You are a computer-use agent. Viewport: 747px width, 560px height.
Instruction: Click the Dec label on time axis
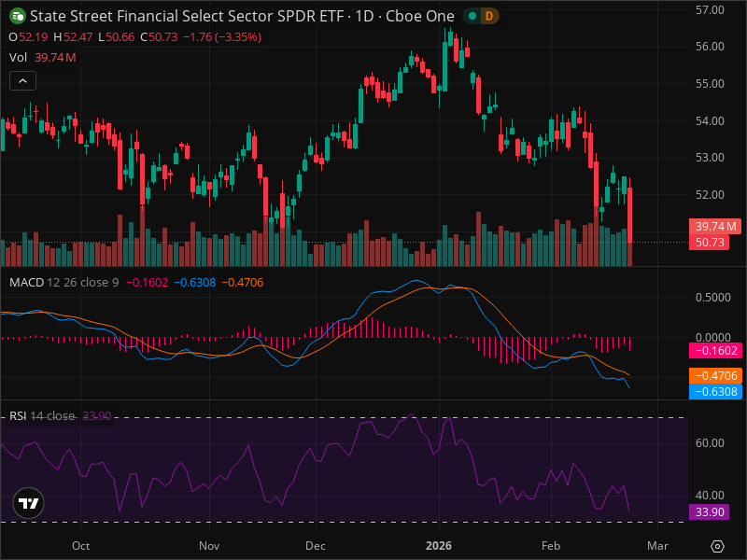click(316, 546)
